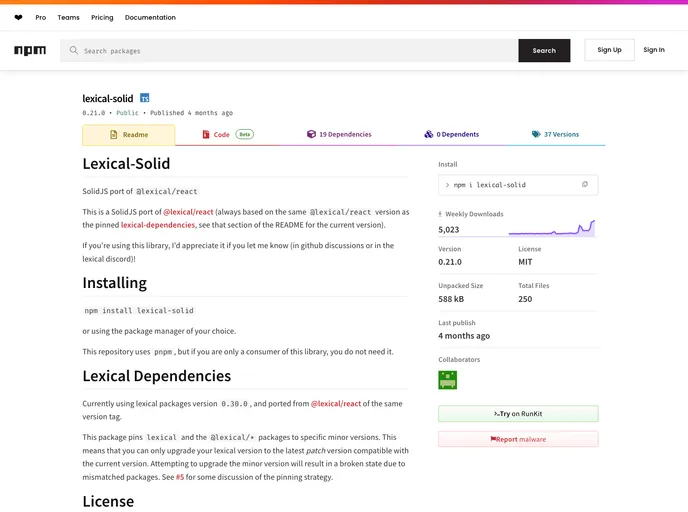
Task: Go to npm logo home page
Action: pos(30,50)
